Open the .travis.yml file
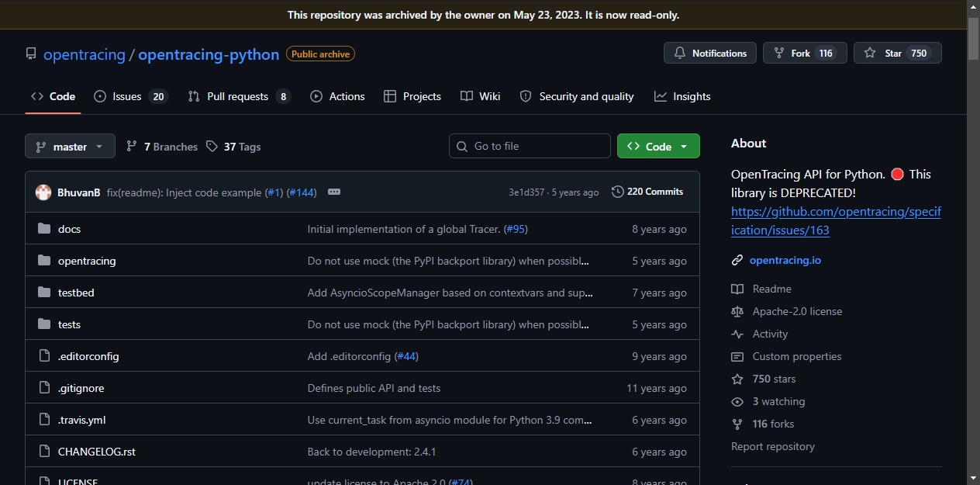Image resolution: width=980 pixels, height=485 pixels. click(81, 420)
